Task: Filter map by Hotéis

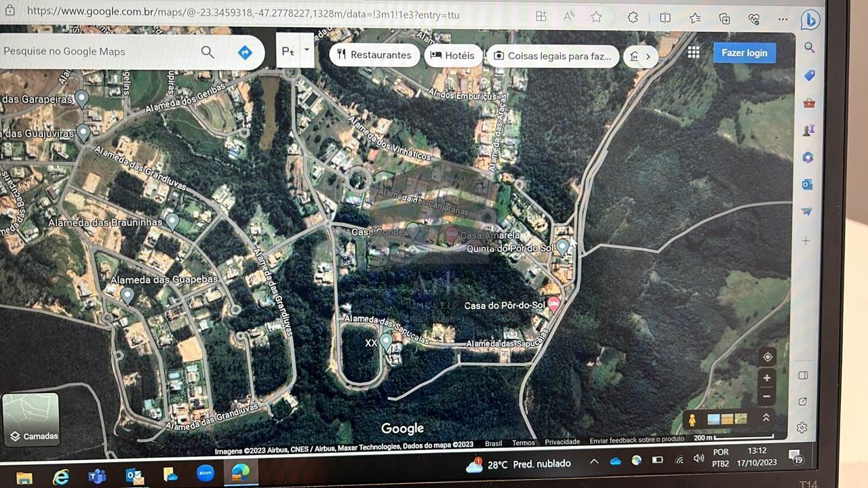Action: click(x=452, y=56)
